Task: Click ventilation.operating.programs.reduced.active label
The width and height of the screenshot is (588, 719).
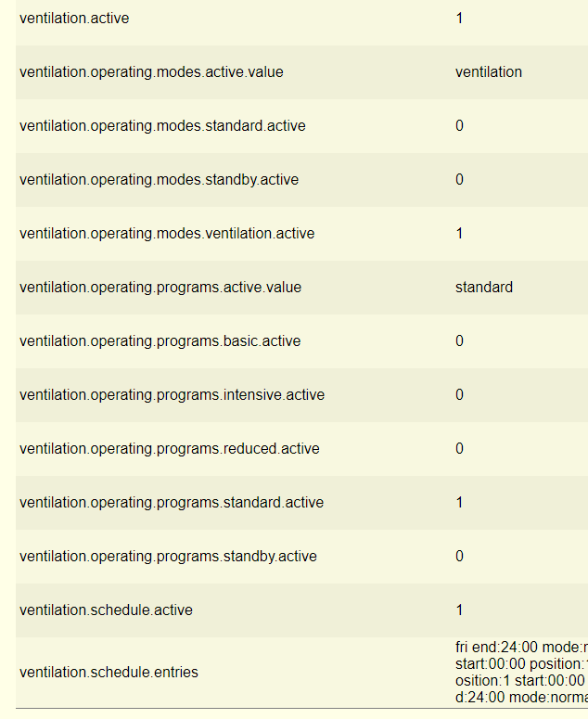Action: tap(169, 449)
